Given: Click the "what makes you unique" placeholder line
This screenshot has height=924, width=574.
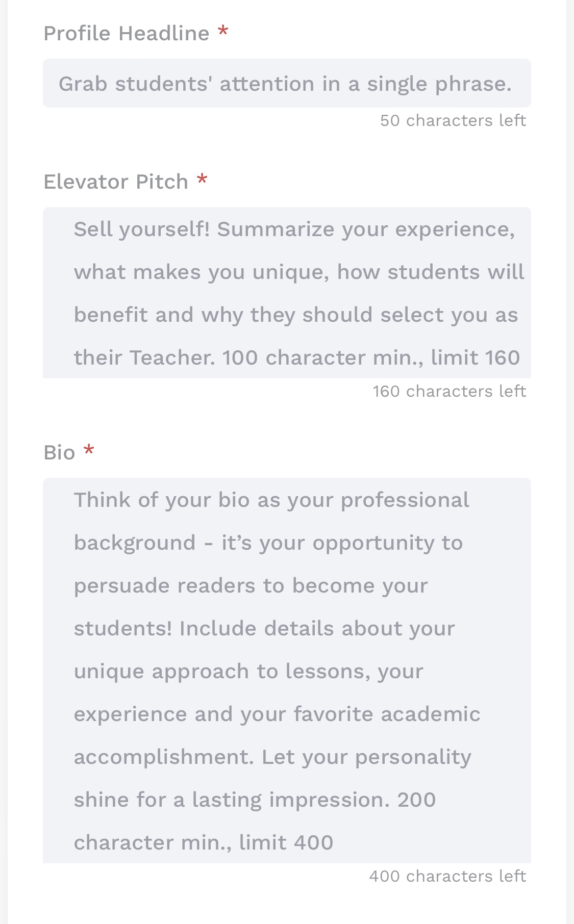Looking at the screenshot, I should (x=299, y=272).
